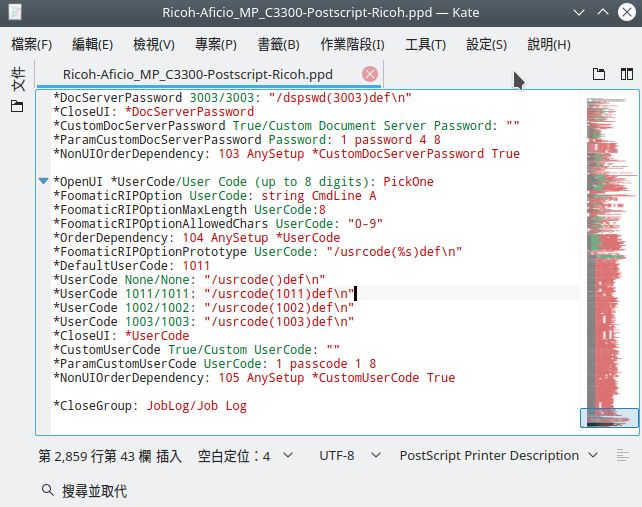Click line and column position indicator

coord(95,455)
